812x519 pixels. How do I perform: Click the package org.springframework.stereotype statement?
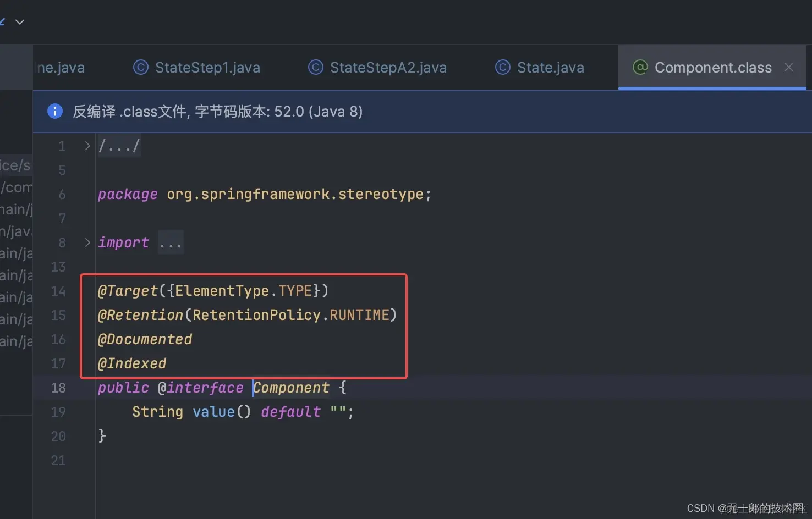265,194
